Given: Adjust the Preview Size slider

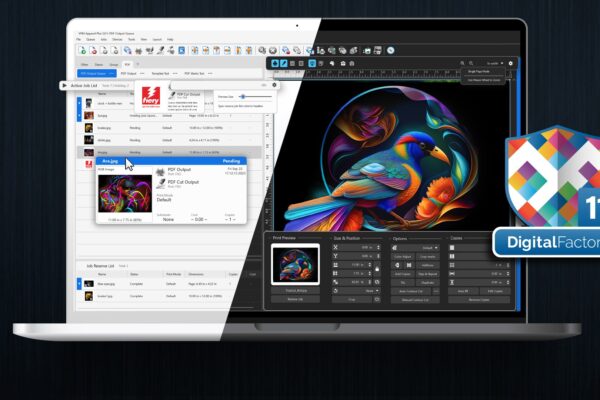Looking at the screenshot, I should tap(244, 96).
